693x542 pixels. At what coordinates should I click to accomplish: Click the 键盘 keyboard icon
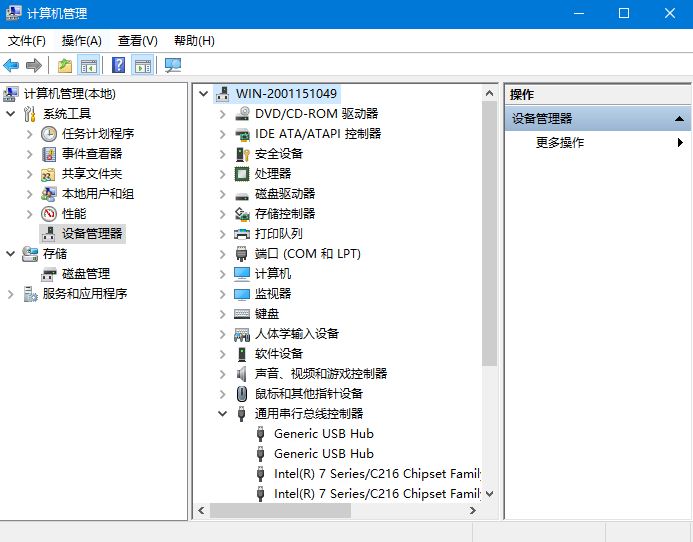(x=242, y=314)
